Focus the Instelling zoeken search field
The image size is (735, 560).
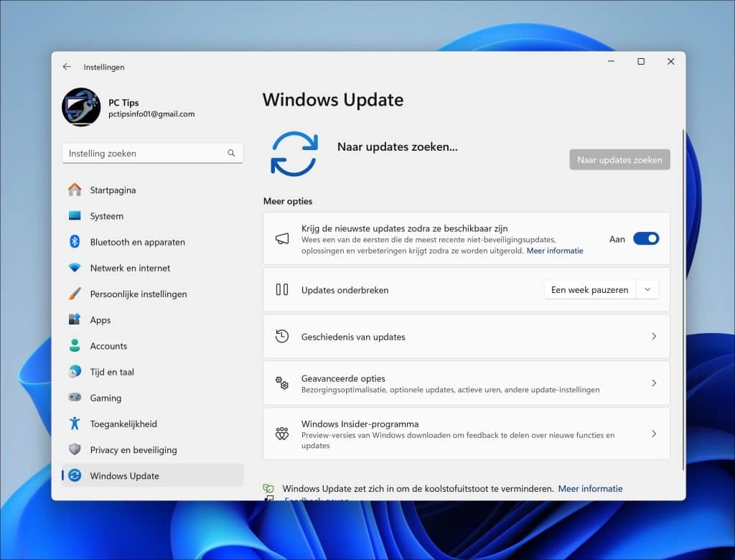pos(152,154)
